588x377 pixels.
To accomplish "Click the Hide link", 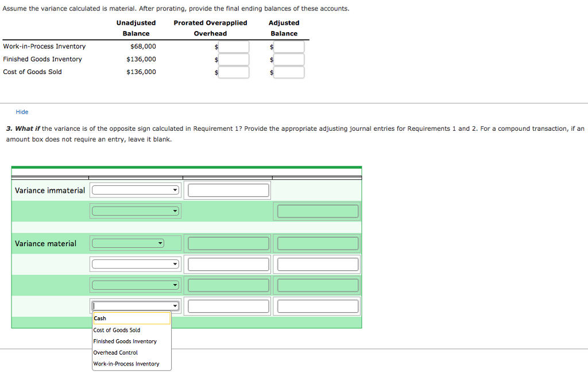I will tap(22, 112).
